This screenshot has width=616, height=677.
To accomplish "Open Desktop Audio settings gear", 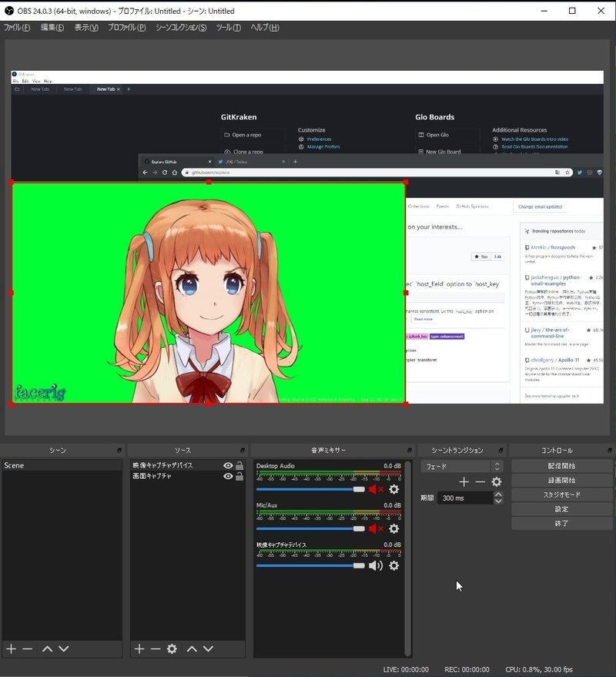I will [x=393, y=489].
